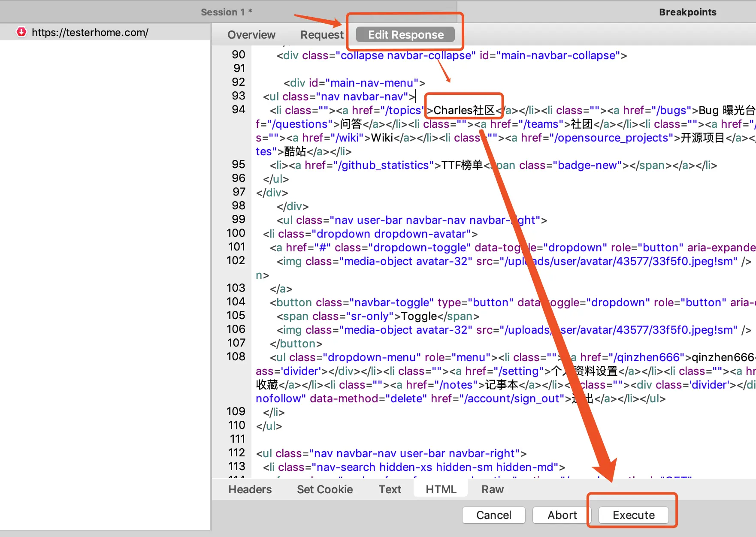Select the Edit Response tab
Screen dimensions: 756x537
pos(405,35)
